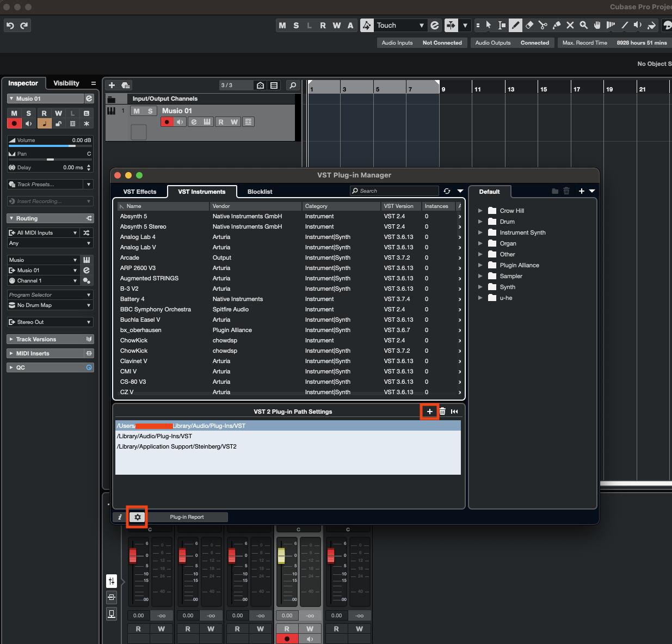The image size is (672, 644).
Task: Solo Musio 01 in track list
Action: (x=150, y=111)
